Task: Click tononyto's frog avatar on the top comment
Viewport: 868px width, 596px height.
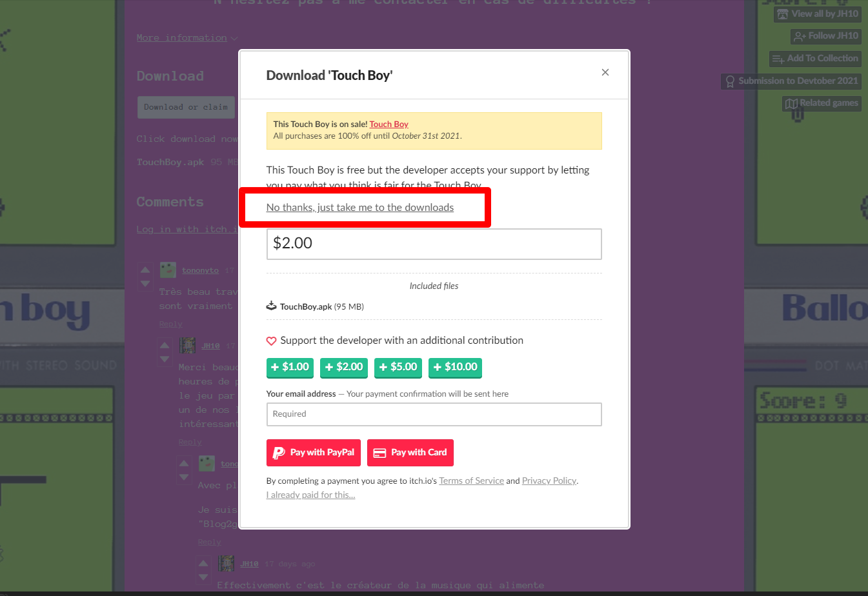Action: click(x=168, y=270)
